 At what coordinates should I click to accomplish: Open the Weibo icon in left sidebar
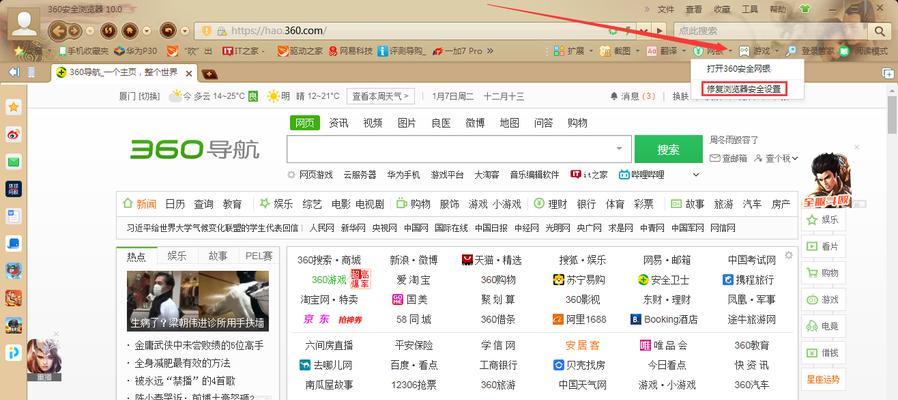tap(14, 135)
